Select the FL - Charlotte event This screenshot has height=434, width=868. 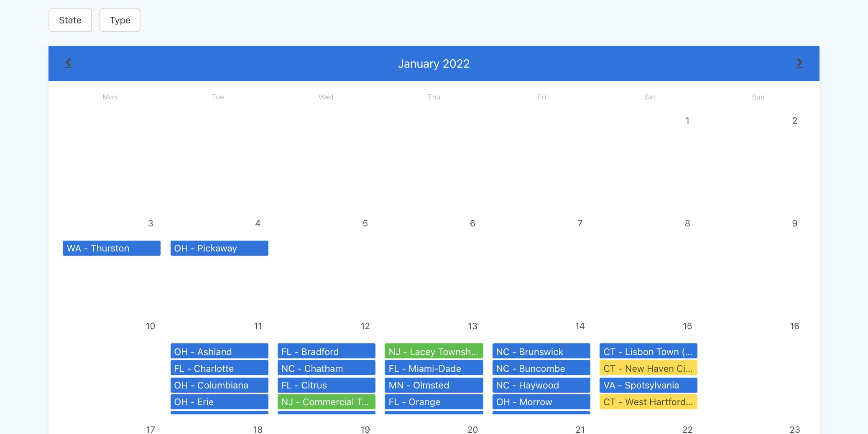pyautogui.click(x=220, y=368)
